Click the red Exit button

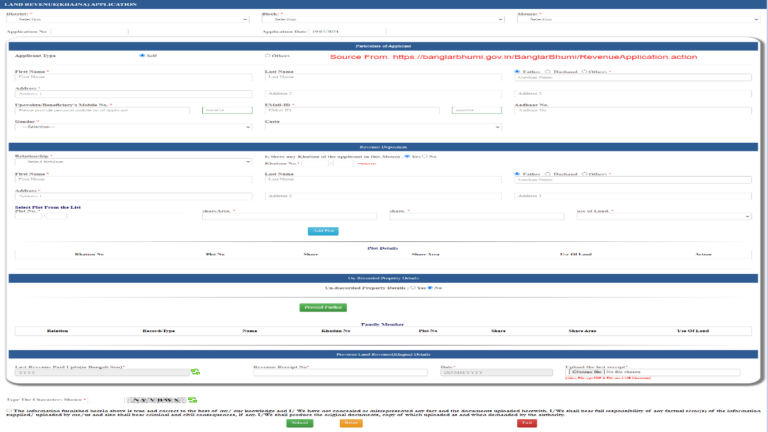(x=527, y=423)
